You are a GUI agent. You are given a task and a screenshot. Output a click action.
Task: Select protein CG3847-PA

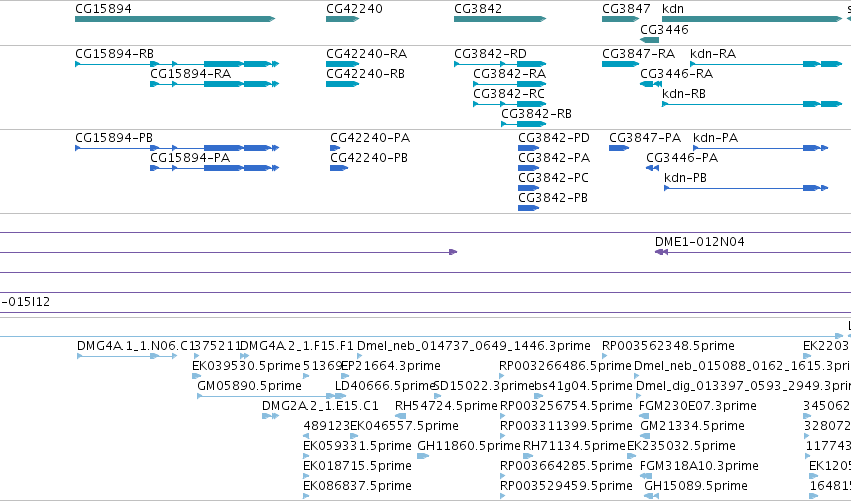645,138
